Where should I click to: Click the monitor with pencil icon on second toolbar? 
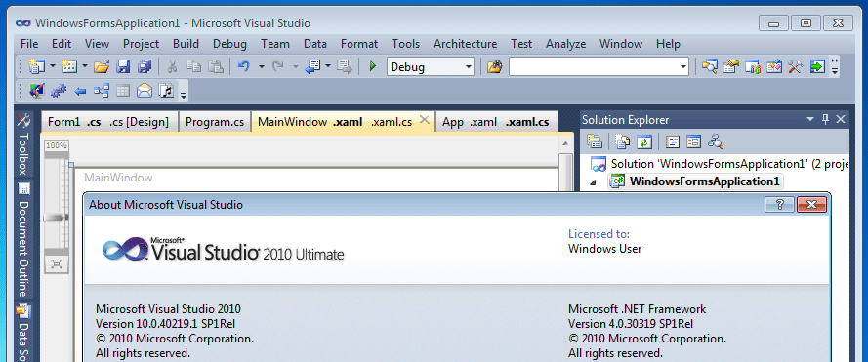[x=36, y=91]
